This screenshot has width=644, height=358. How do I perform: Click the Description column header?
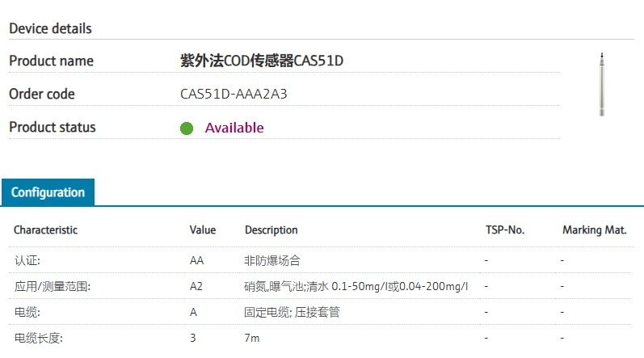coord(271,230)
